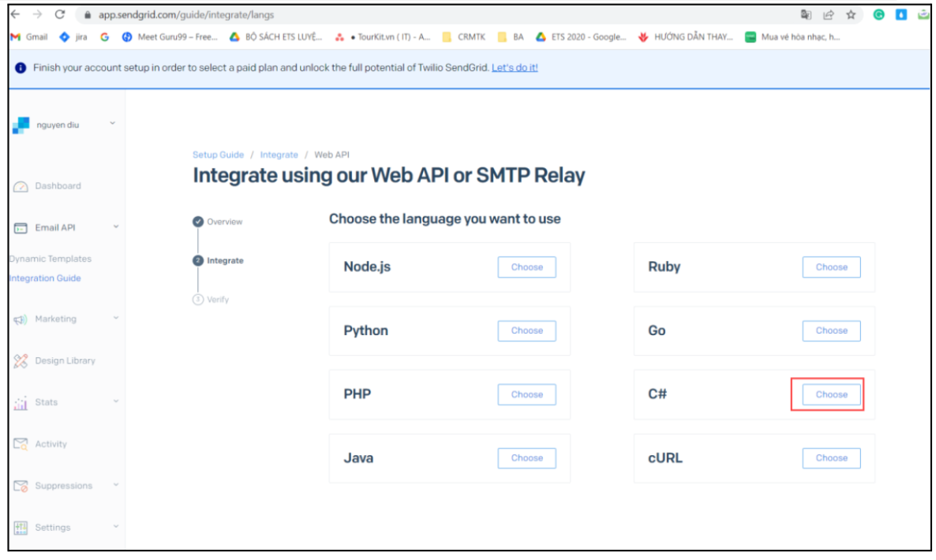Click the browser back arrow
Image resolution: width=936 pixels, height=560 pixels.
[x=16, y=14]
